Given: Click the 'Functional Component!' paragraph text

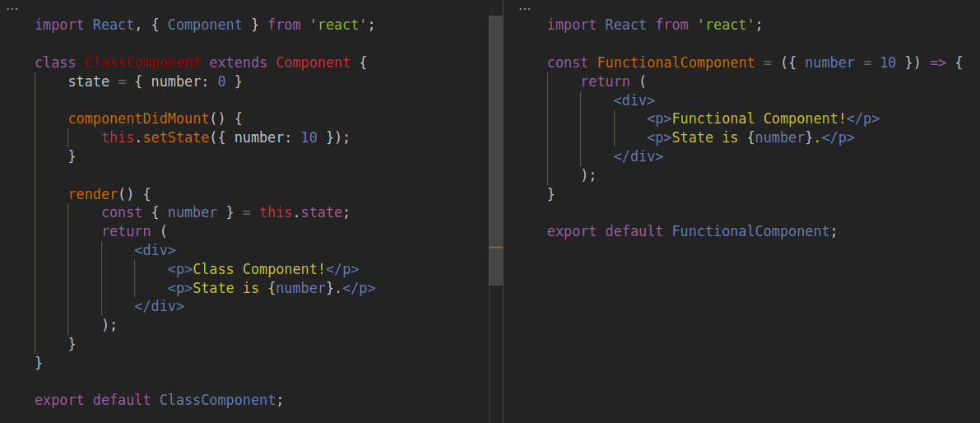Looking at the screenshot, I should pyautogui.click(x=759, y=119).
